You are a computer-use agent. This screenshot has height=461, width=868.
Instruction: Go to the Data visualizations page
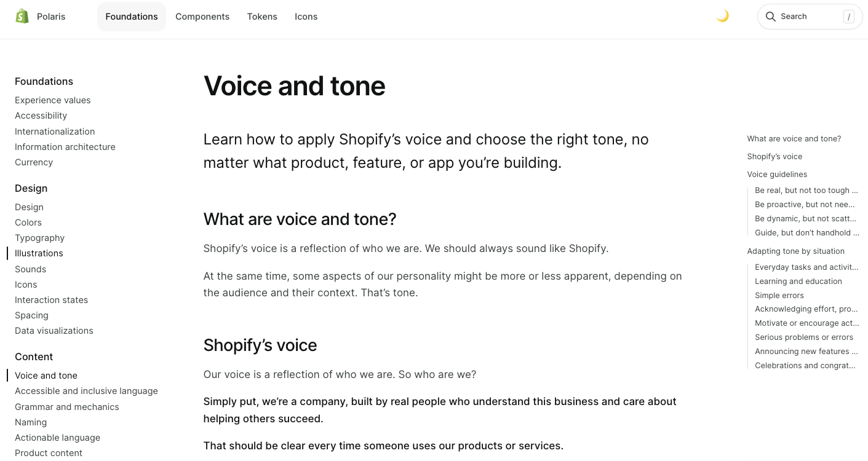coord(54,331)
